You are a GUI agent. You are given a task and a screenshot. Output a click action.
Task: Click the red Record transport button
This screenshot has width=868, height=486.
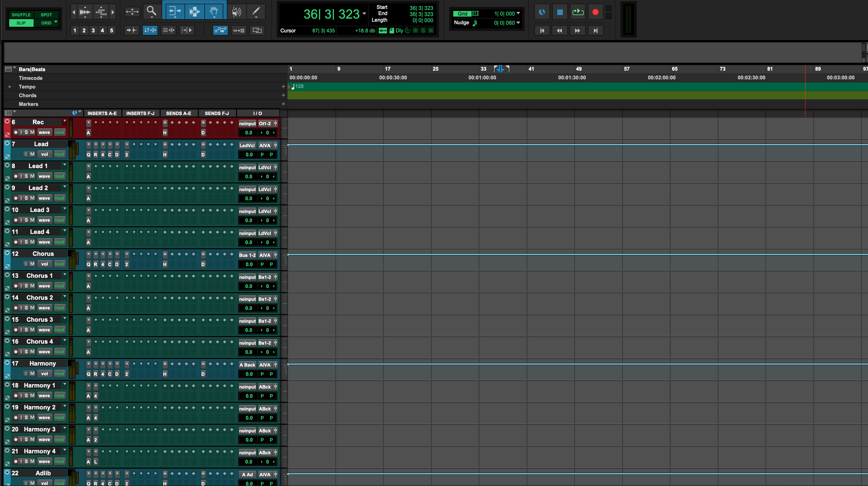coord(595,12)
